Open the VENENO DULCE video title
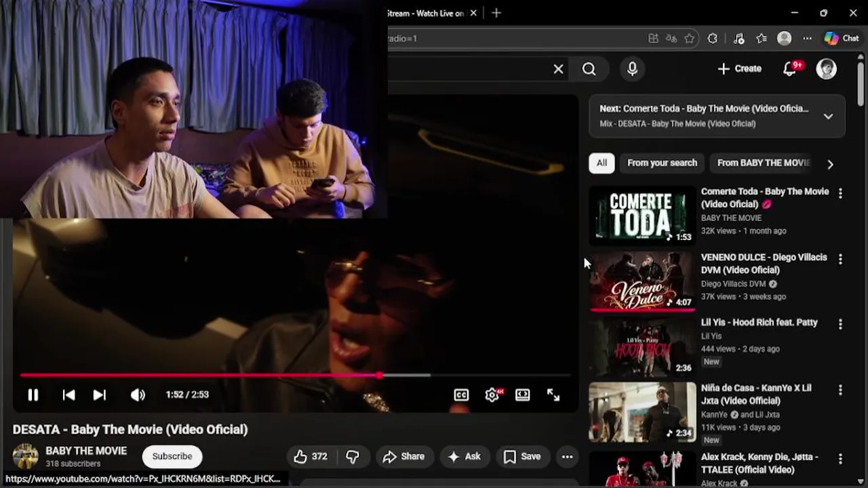868x488 pixels. (x=764, y=264)
